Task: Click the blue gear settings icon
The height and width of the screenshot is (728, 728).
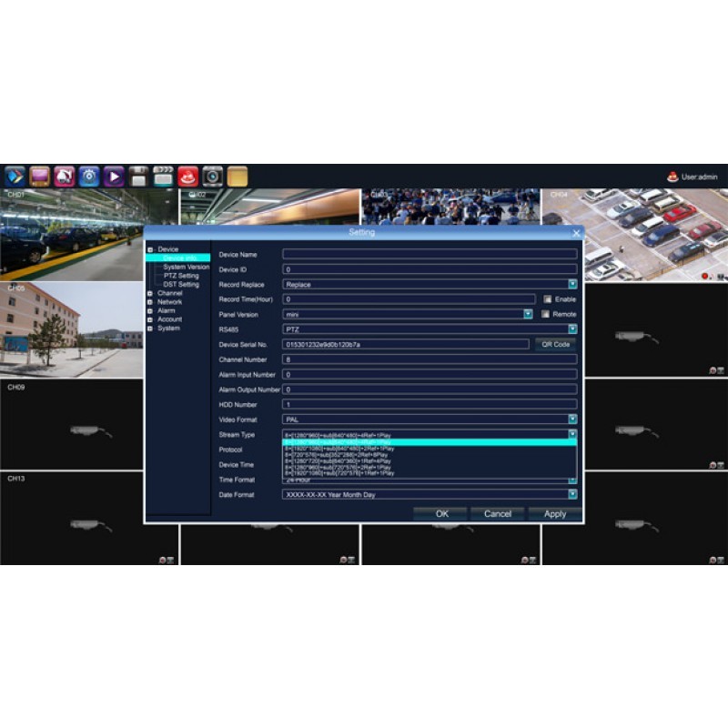Action: point(89,177)
